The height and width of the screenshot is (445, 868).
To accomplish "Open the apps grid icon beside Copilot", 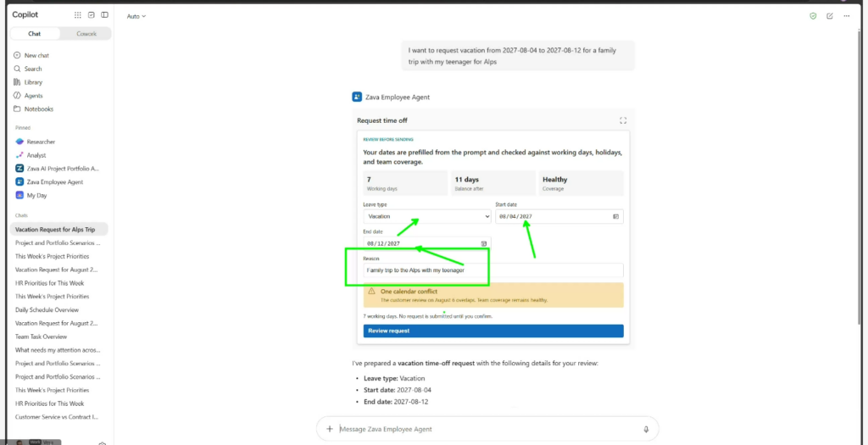I will point(77,15).
